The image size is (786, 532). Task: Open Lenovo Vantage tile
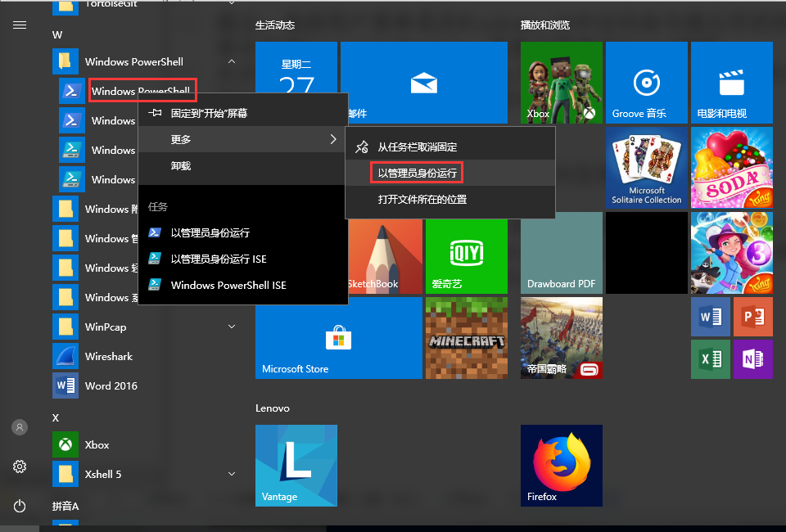(x=296, y=465)
